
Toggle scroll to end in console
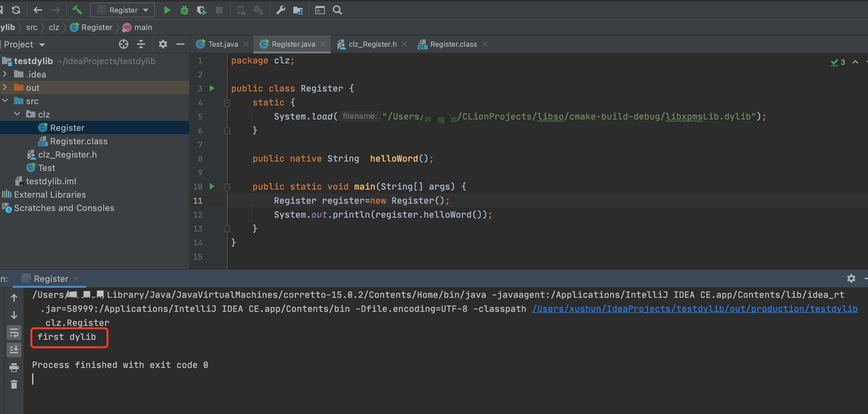click(x=14, y=350)
